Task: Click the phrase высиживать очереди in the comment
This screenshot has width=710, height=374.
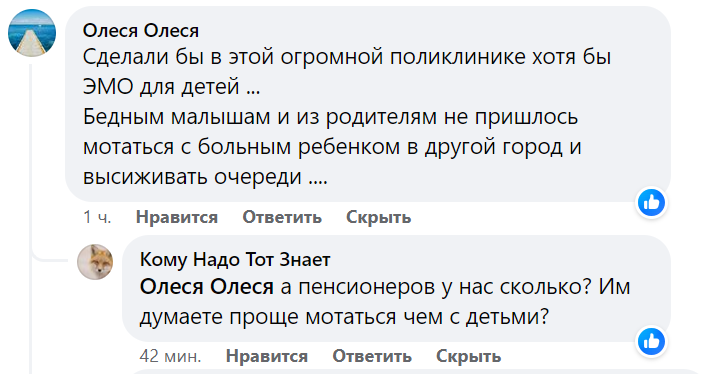Action: (192, 177)
